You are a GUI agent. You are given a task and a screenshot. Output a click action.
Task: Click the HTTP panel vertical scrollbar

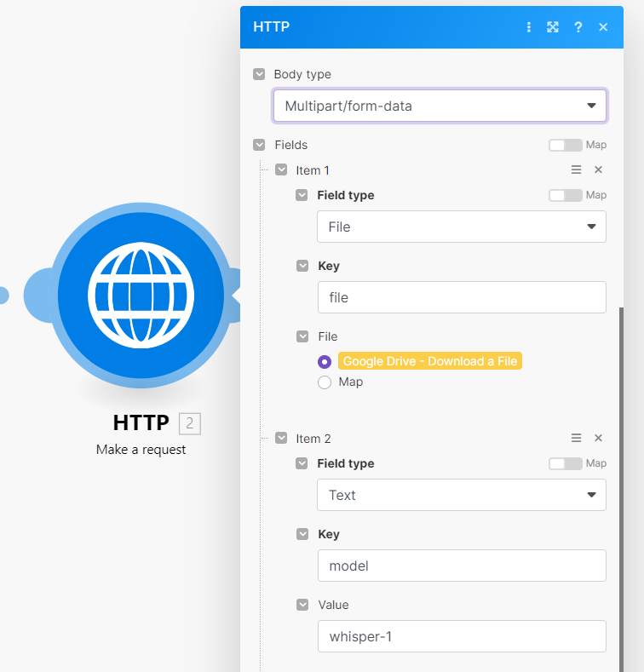coord(621,489)
